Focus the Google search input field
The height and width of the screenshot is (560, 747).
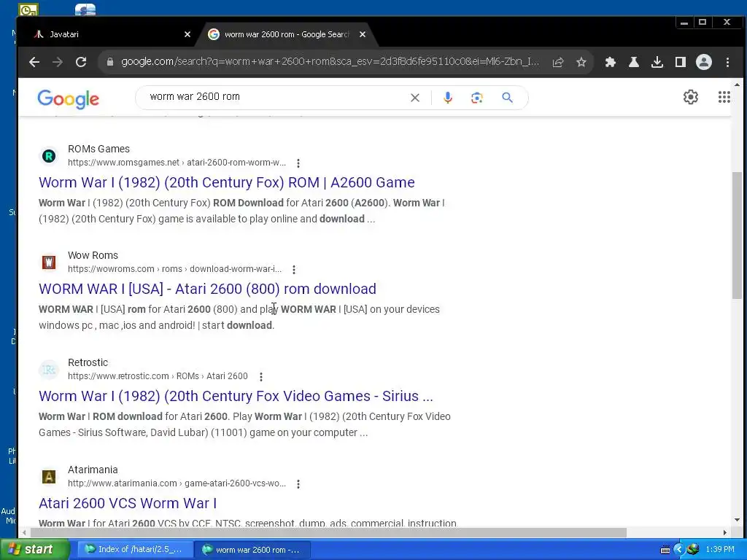[x=276, y=97]
